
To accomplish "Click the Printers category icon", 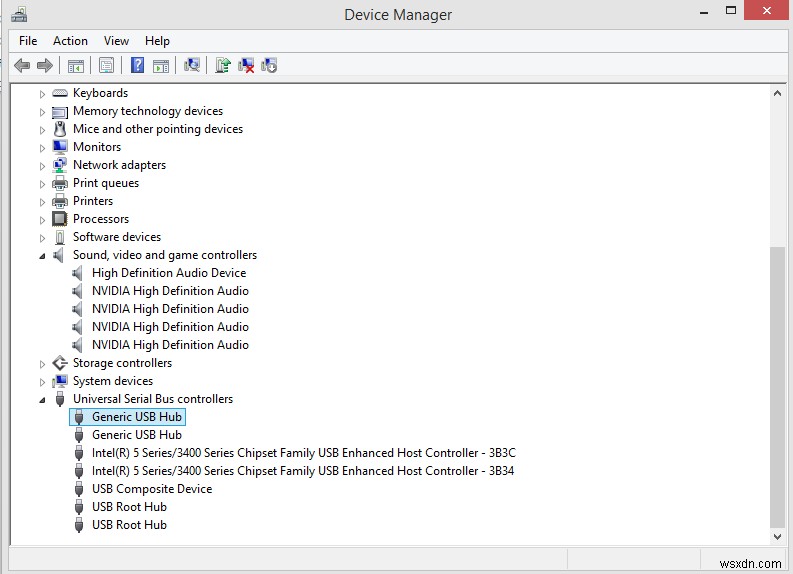I will (60, 201).
